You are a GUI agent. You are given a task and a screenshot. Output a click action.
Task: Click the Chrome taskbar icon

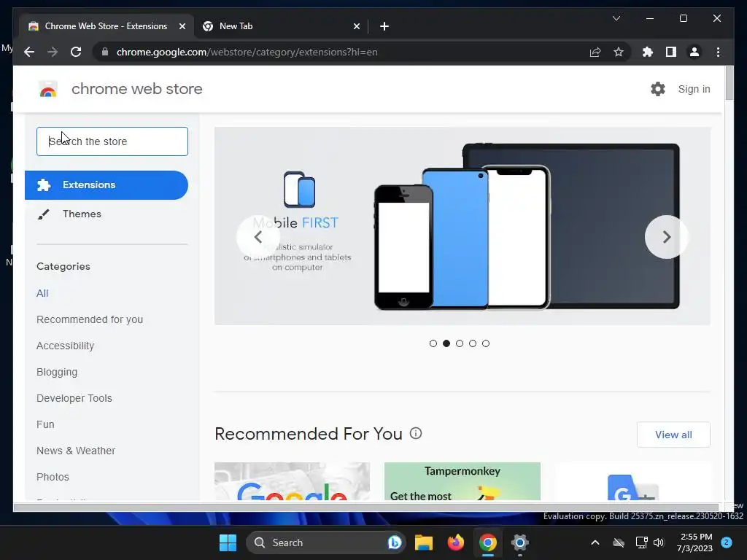click(488, 542)
